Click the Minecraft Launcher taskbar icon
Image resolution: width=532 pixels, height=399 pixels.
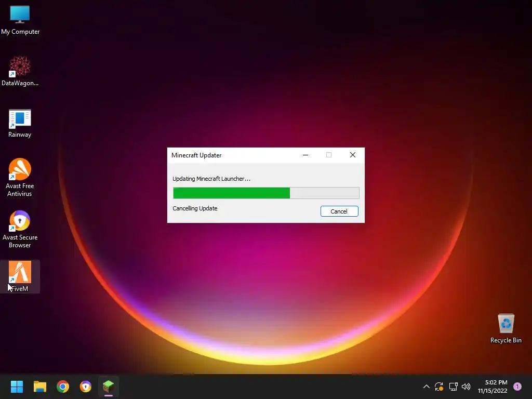click(108, 387)
